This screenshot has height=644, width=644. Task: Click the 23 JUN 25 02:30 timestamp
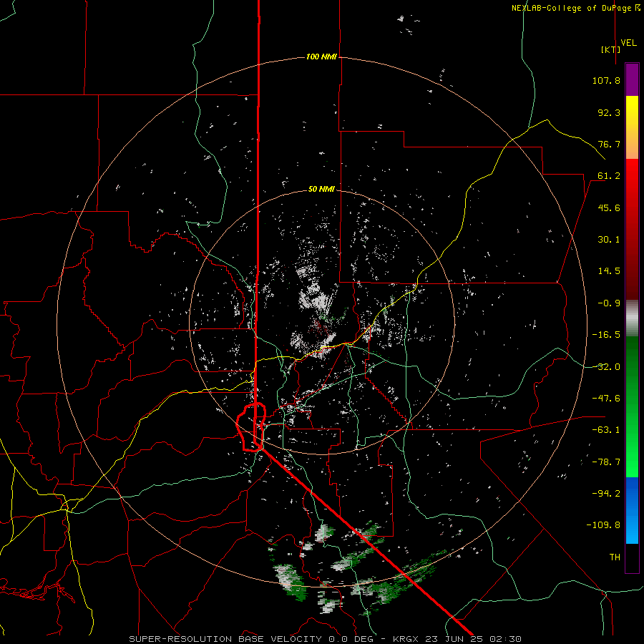point(473,639)
